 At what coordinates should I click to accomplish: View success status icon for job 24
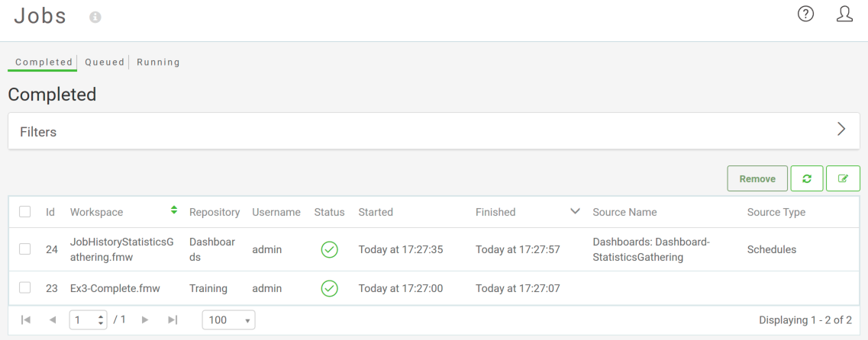click(x=329, y=250)
